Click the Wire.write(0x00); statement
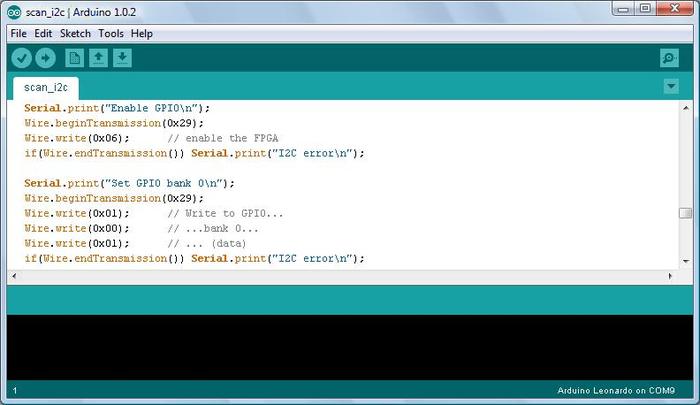Viewport: 700px width, 405px height. coord(77,228)
